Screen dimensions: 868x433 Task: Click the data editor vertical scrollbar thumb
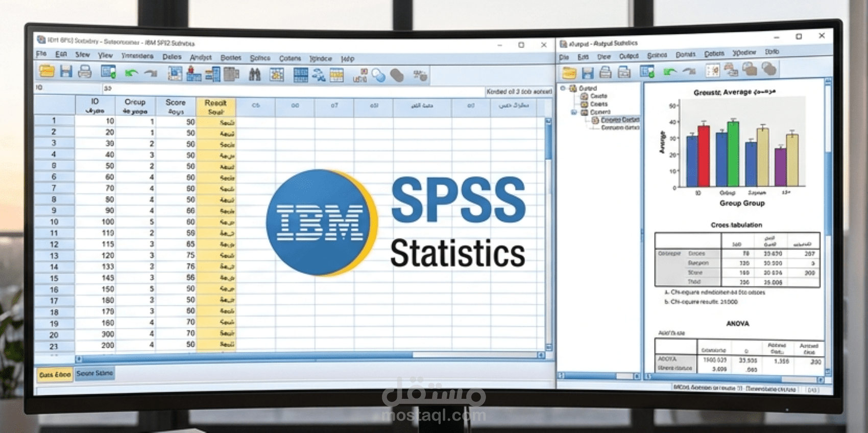(548, 142)
